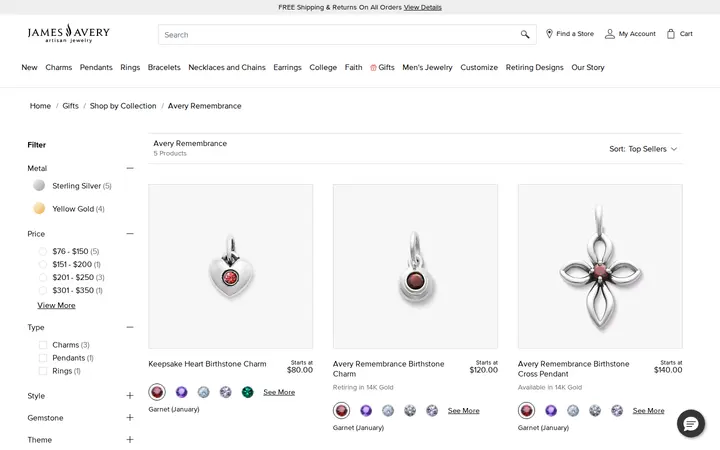Click the Find a Store pin icon
The image size is (720, 450).
(x=549, y=34)
